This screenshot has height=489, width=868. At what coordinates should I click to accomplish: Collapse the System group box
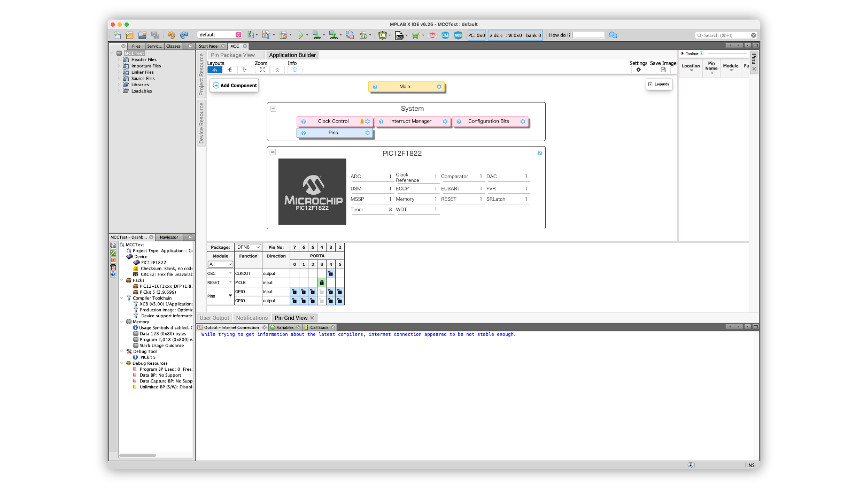(273, 109)
